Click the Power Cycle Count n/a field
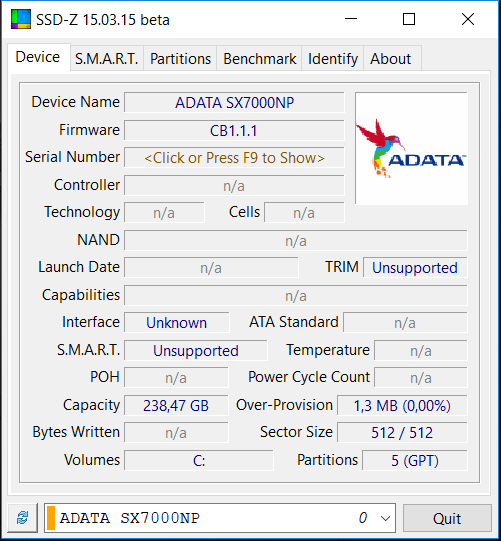The height and width of the screenshot is (541, 501). [421, 378]
